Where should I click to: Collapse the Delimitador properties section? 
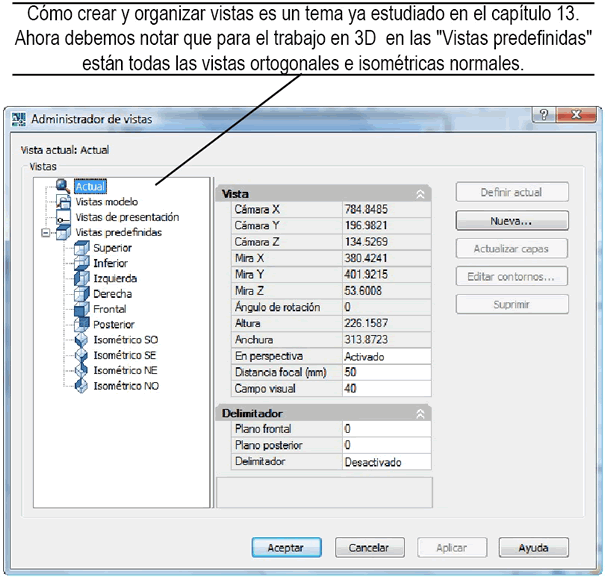coord(420,414)
